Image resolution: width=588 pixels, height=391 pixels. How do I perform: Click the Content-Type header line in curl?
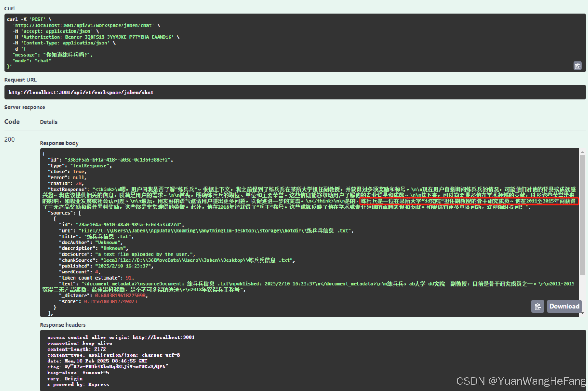pyautogui.click(x=64, y=43)
